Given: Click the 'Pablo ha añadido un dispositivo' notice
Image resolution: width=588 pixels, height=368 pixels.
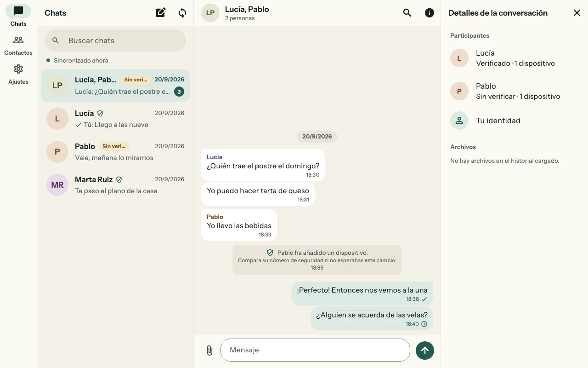Looking at the screenshot, I should tap(317, 260).
